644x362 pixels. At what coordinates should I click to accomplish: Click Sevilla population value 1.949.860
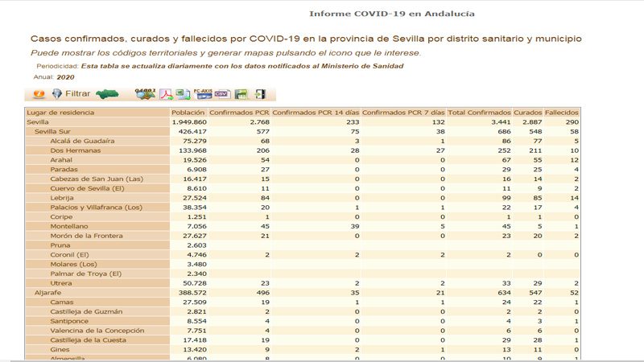point(189,122)
